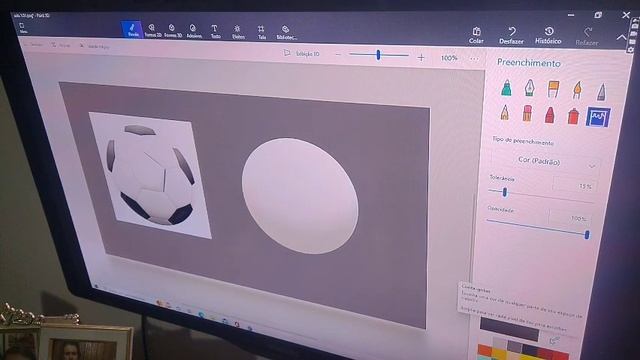The height and width of the screenshot is (360, 640).
Task: Open the Formas 3D tab
Action: pyautogui.click(x=173, y=31)
